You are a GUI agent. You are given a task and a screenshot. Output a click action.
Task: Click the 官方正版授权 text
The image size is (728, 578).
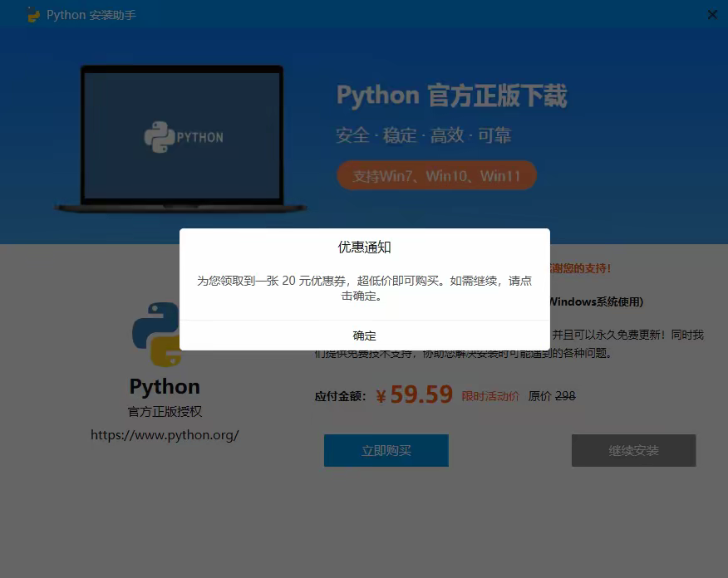[x=165, y=411]
